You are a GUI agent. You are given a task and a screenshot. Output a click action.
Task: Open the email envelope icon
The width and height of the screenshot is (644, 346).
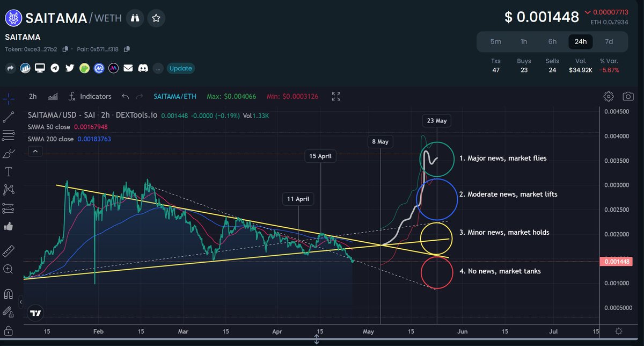click(128, 68)
